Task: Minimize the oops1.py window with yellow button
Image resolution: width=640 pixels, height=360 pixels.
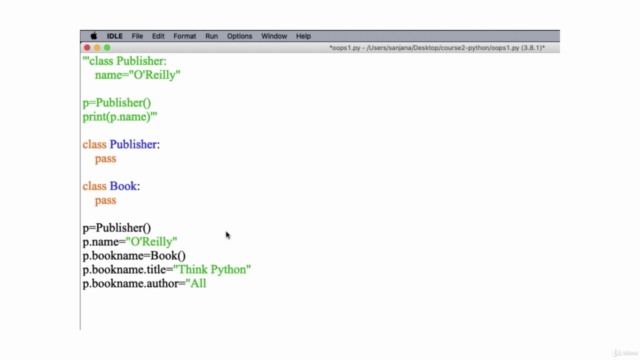Action: pos(97,48)
